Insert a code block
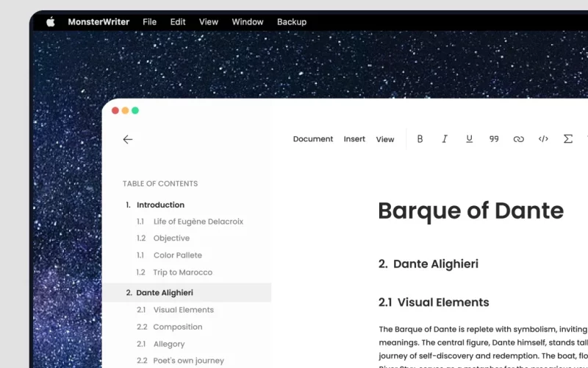Image resolution: width=588 pixels, height=368 pixels. (x=543, y=139)
